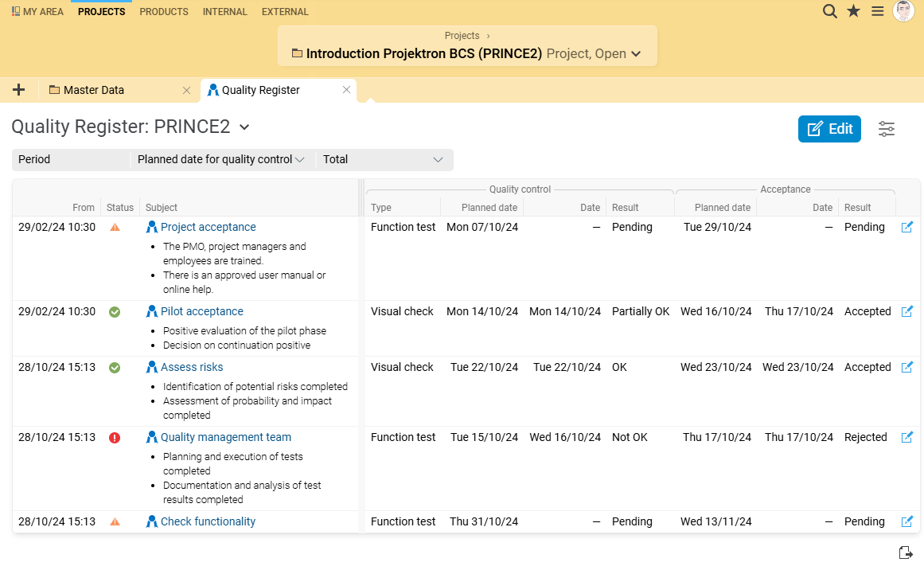Image resolution: width=924 pixels, height=566 pixels.
Task: Select the PROJECTS menu
Action: point(101,12)
